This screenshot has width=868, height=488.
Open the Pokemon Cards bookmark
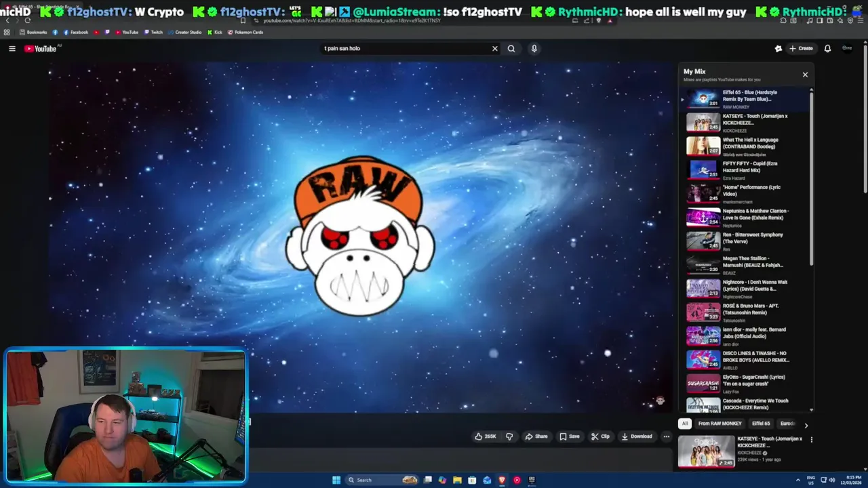[x=245, y=32]
